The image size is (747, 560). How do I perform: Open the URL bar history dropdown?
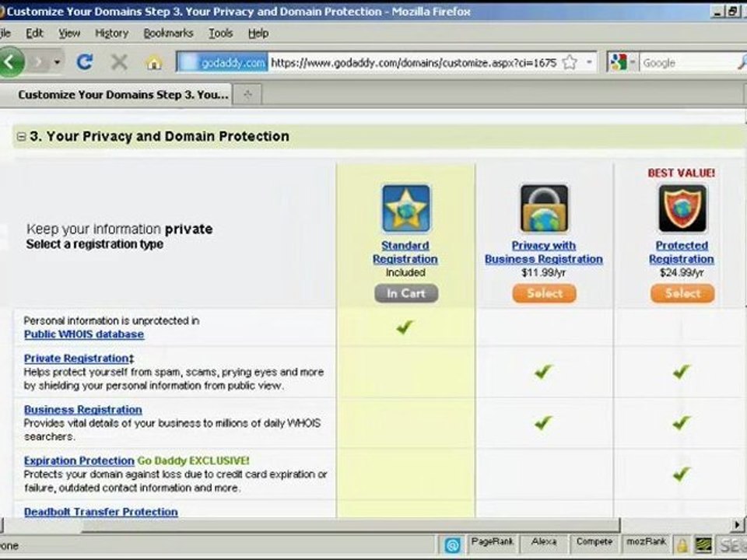tap(589, 62)
